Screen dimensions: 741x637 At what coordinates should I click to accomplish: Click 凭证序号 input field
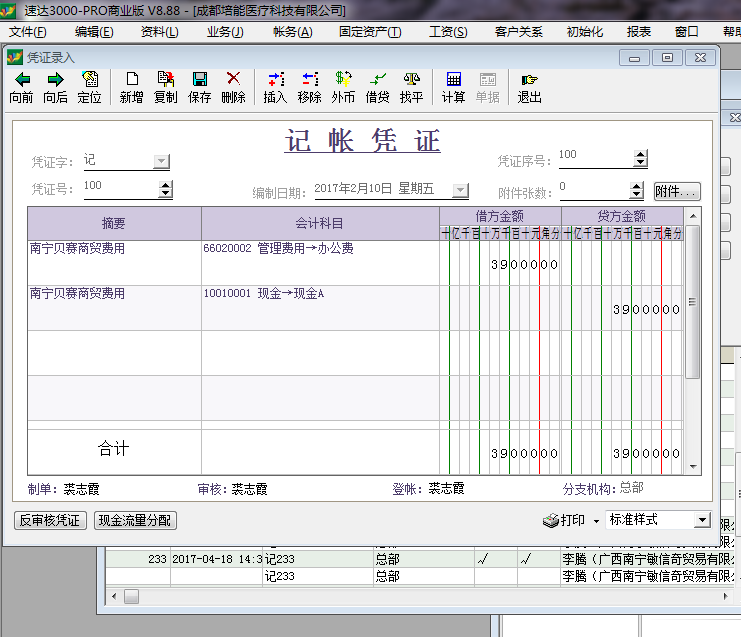pos(596,158)
